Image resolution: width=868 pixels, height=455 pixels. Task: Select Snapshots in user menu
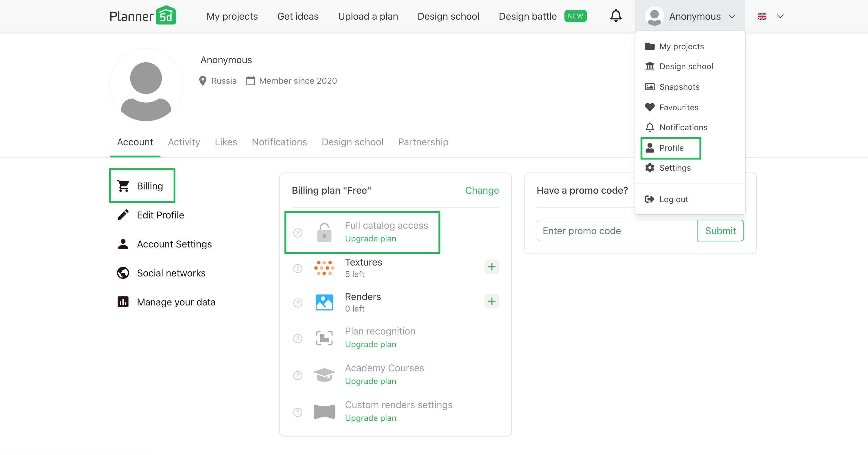pyautogui.click(x=679, y=86)
